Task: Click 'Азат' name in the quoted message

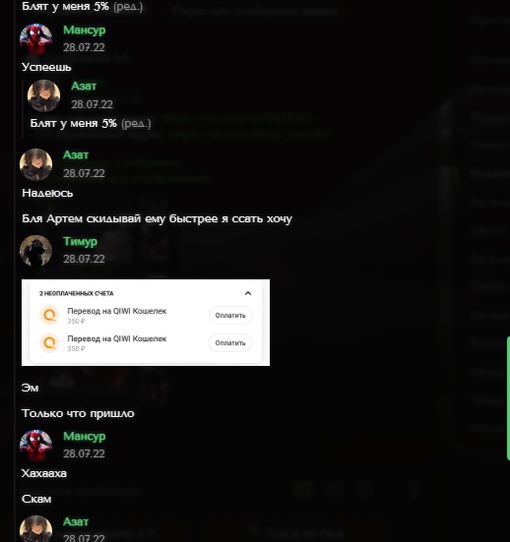Action: [x=84, y=86]
